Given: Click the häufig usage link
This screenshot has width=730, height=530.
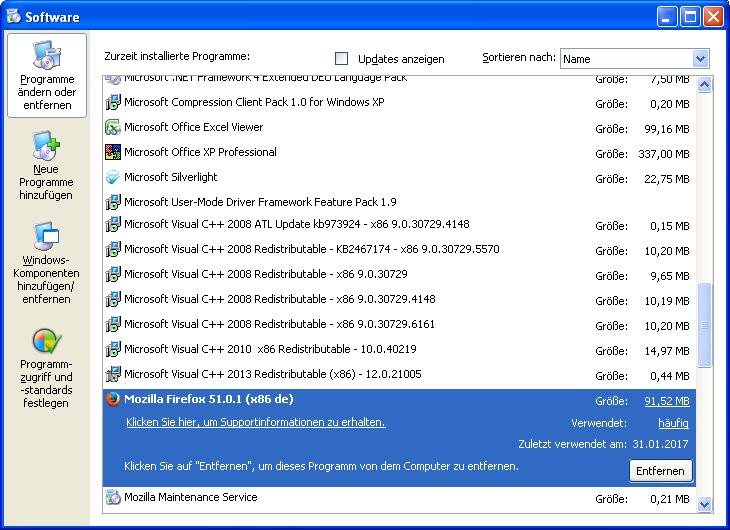Looking at the screenshot, I should coord(673,423).
